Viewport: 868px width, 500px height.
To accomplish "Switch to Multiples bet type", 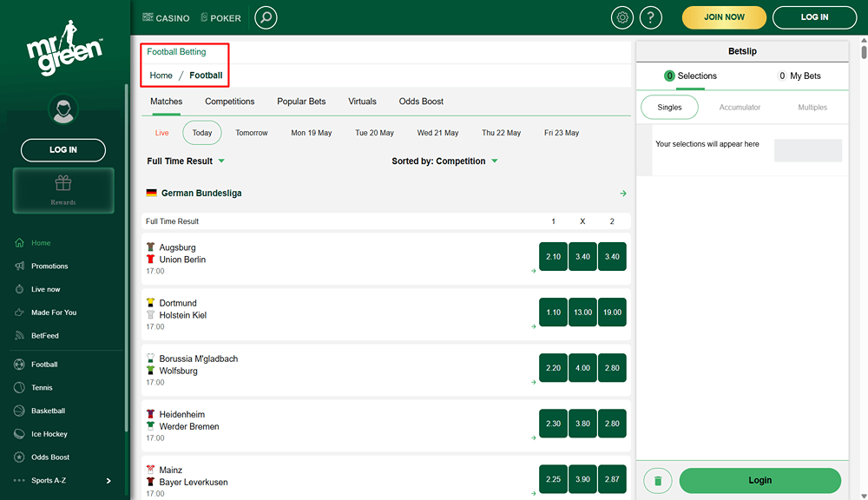I will (x=812, y=108).
